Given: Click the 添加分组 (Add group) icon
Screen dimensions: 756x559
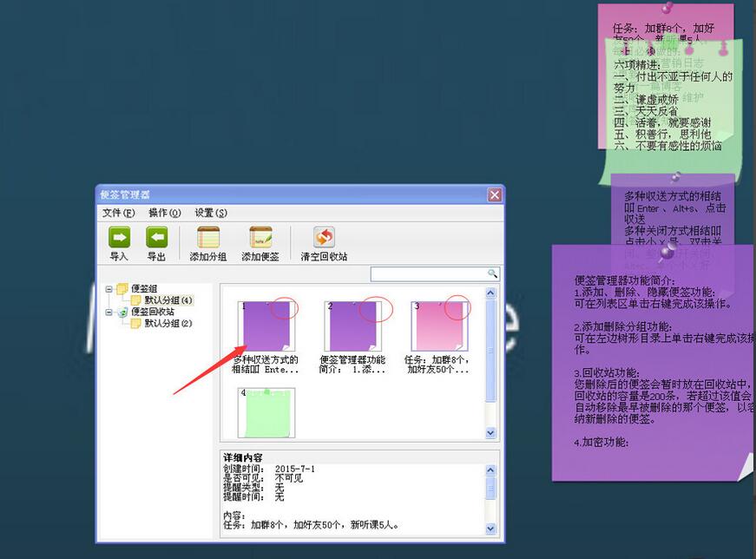Looking at the screenshot, I should (x=208, y=238).
